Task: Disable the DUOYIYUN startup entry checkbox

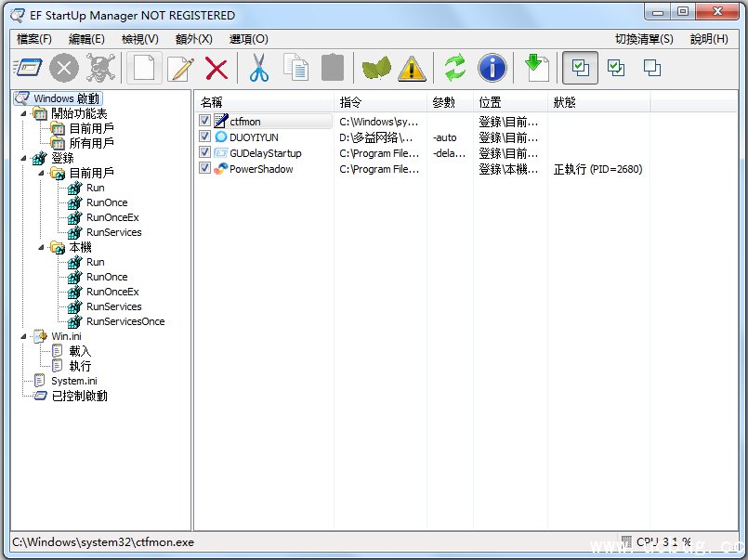Action: [x=205, y=137]
